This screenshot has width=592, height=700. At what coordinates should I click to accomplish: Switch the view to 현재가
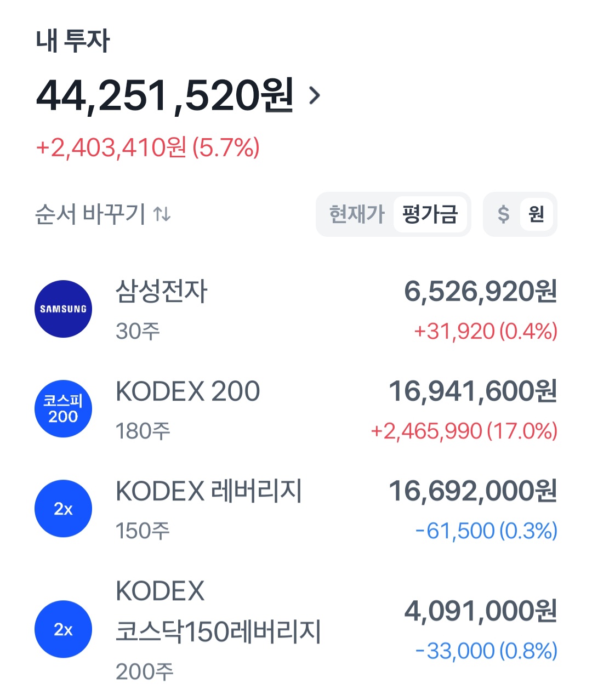357,214
